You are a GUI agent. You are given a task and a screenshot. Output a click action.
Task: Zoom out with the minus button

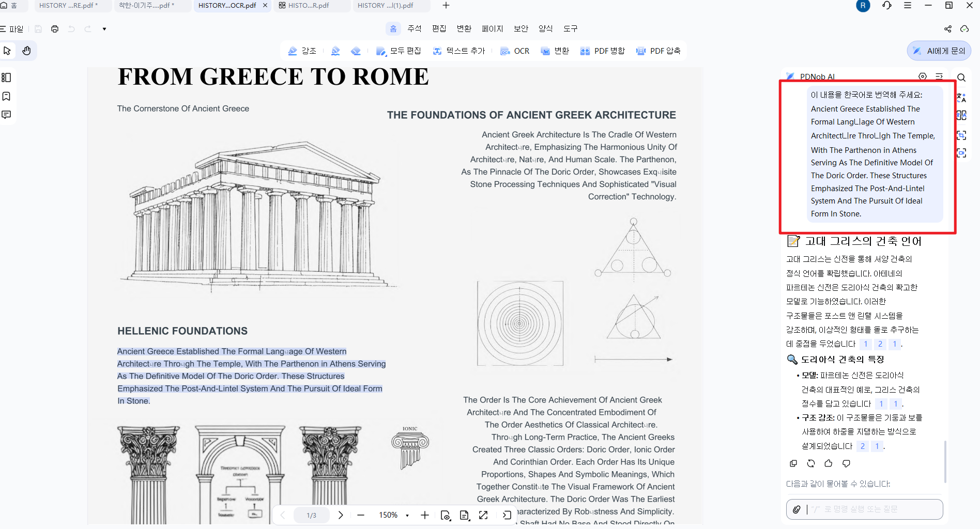[x=361, y=515]
